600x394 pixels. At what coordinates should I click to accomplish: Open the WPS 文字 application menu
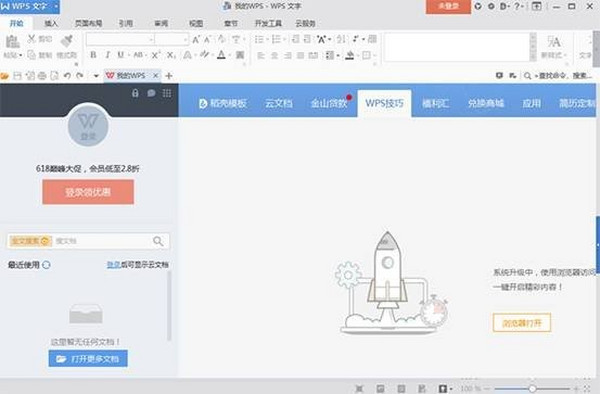(30, 7)
